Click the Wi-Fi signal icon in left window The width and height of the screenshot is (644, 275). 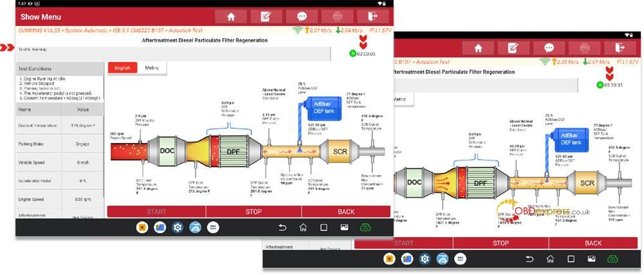(x=297, y=30)
